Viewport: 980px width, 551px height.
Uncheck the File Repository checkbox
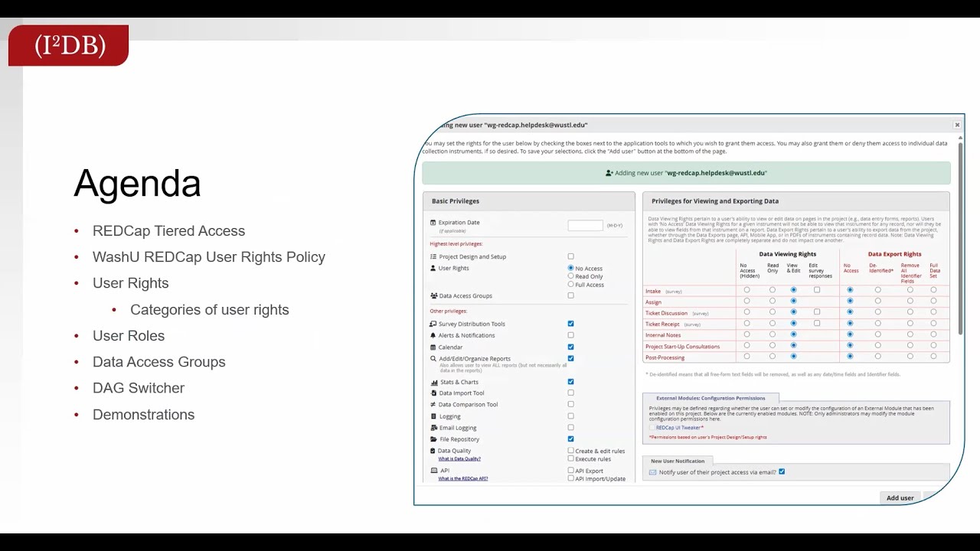[x=570, y=439]
